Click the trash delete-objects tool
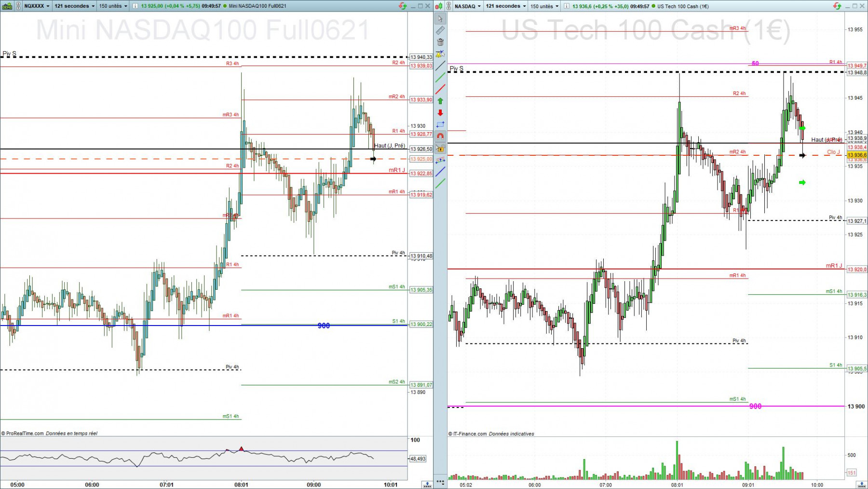The image size is (868, 489). click(440, 42)
